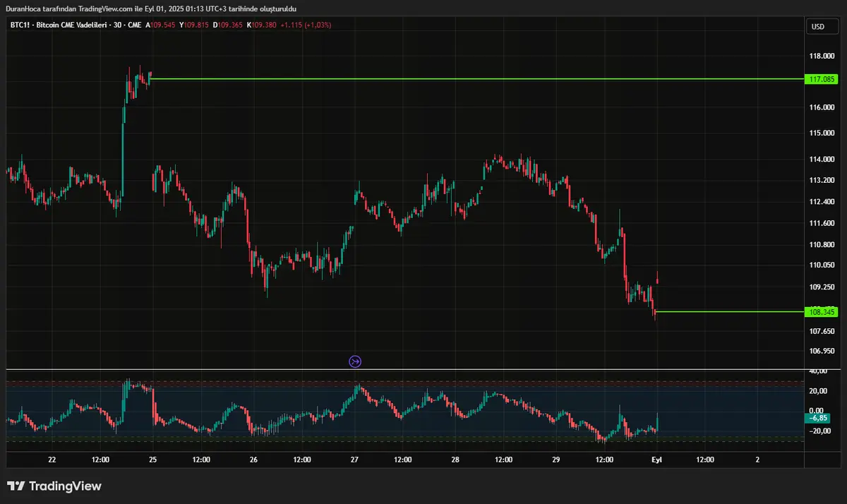The image size is (847, 504).
Task: Click the date label 26 on time axis
Action: [x=254, y=460]
